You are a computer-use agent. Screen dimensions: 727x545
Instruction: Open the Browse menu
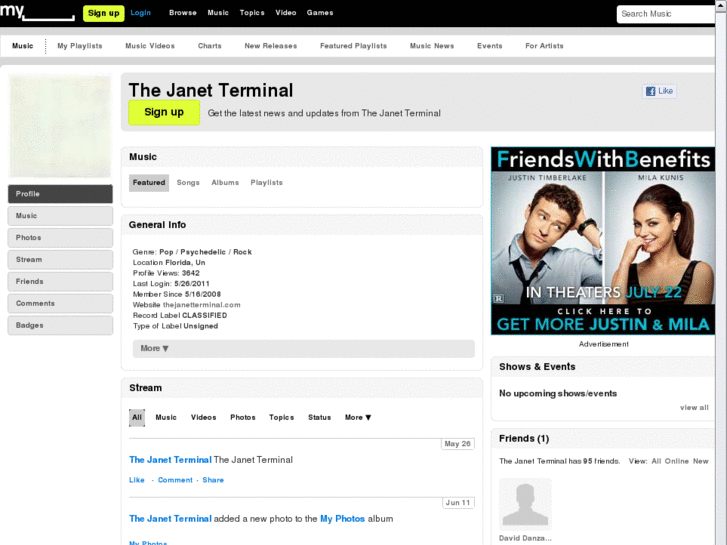pyautogui.click(x=183, y=13)
